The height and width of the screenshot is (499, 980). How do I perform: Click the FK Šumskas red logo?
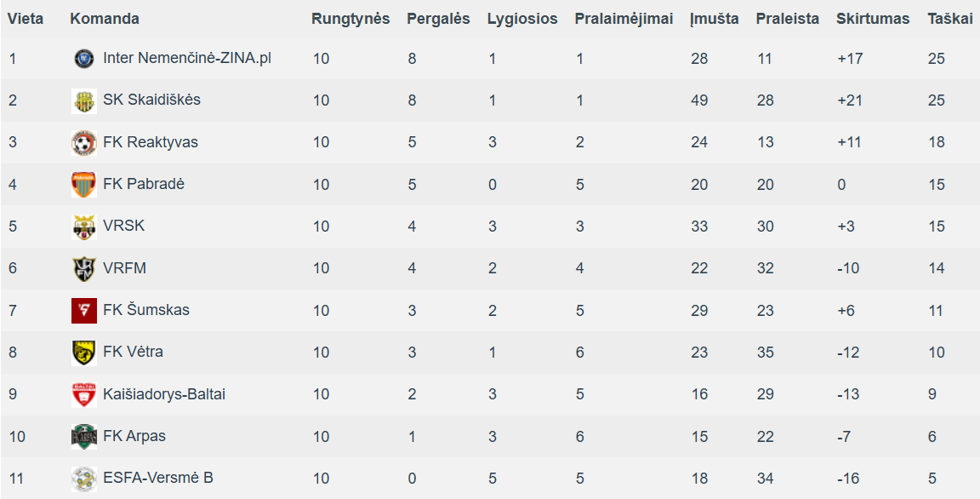pos(83,310)
